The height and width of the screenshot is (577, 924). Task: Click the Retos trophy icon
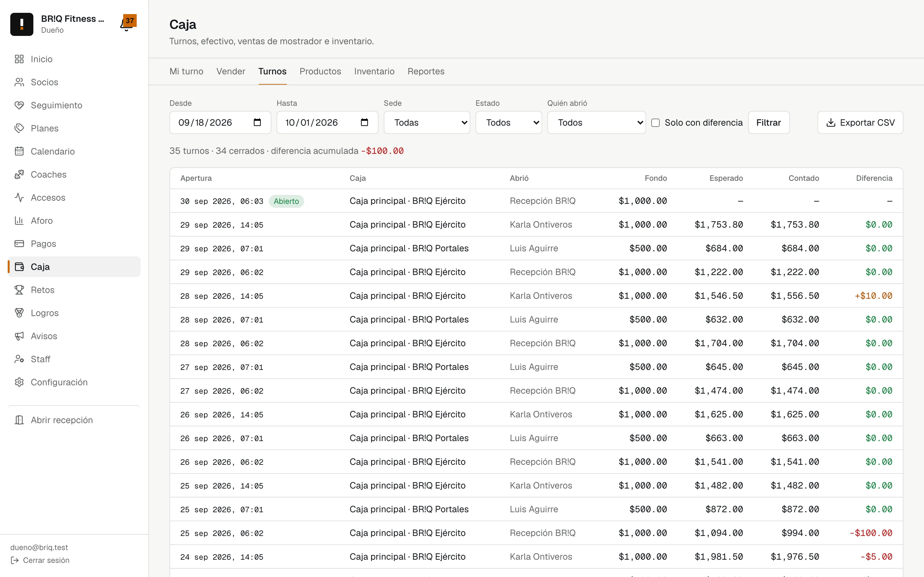click(19, 290)
